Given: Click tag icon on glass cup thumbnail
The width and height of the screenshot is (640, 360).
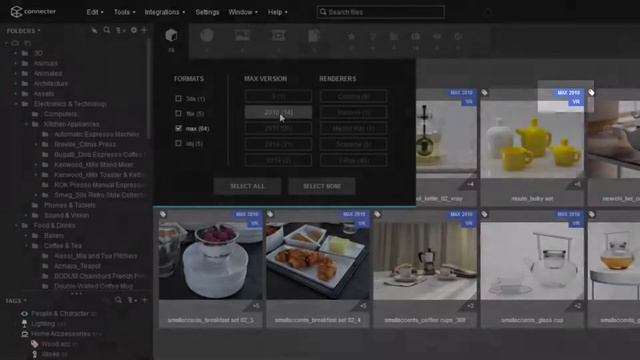Looking at the screenshot, I should (x=484, y=214).
